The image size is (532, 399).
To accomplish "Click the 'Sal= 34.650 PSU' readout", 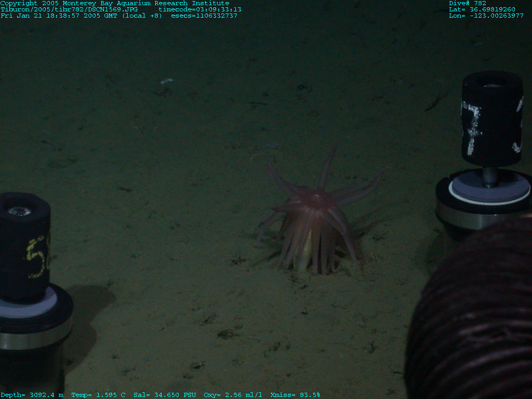I will [x=165, y=395].
